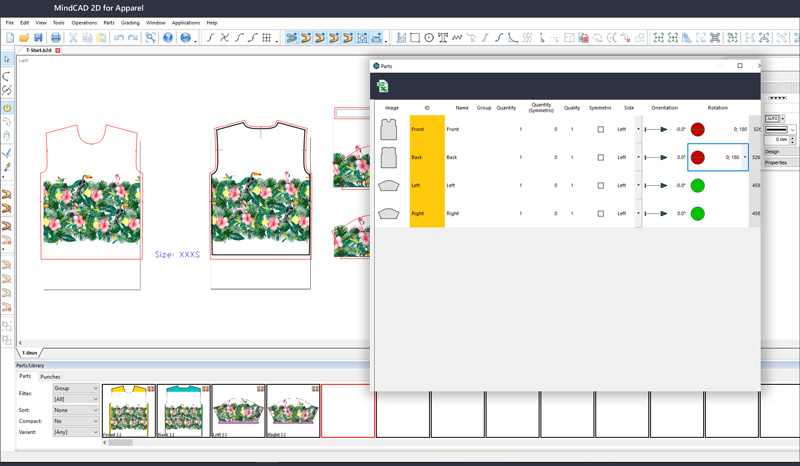The height and width of the screenshot is (466, 800).
Task: Switch to the Punches tab
Action: (50, 377)
